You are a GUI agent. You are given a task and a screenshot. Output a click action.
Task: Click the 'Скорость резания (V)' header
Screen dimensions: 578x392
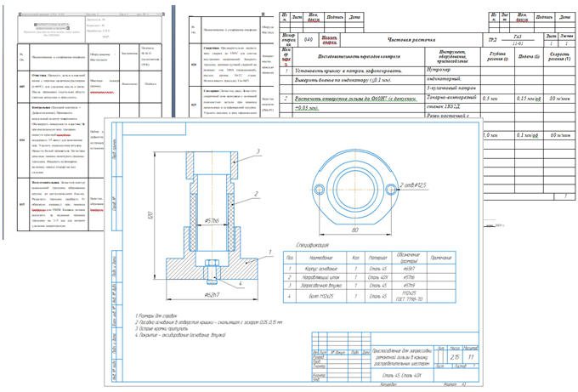[x=559, y=56]
